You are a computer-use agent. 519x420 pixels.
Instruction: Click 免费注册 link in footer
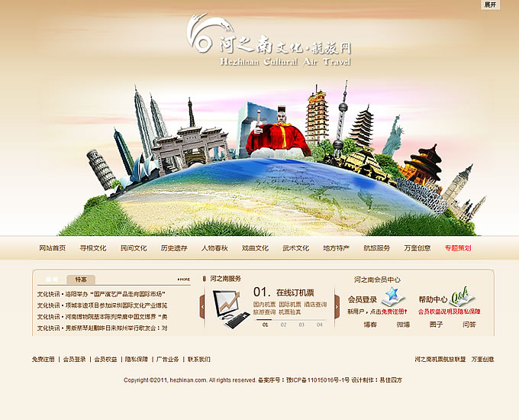tap(43, 359)
